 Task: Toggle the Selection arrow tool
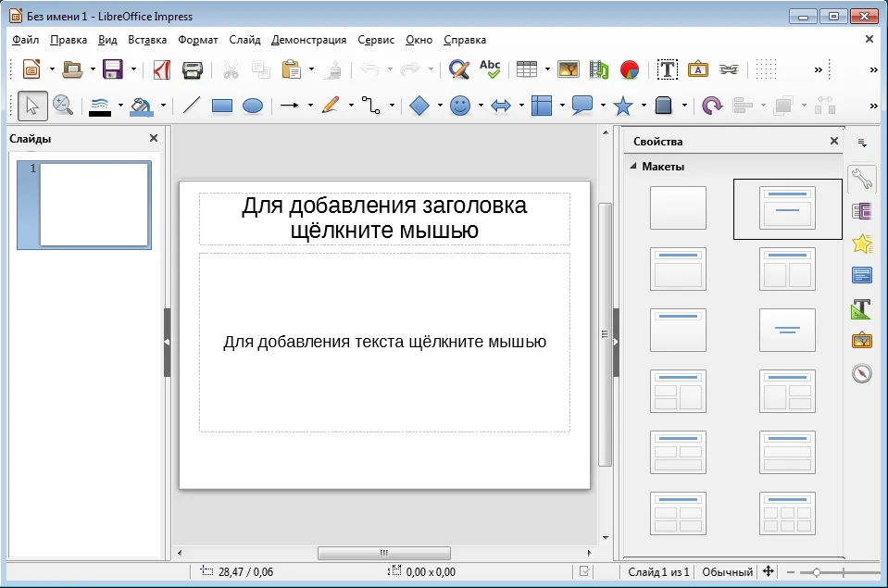[x=32, y=106]
